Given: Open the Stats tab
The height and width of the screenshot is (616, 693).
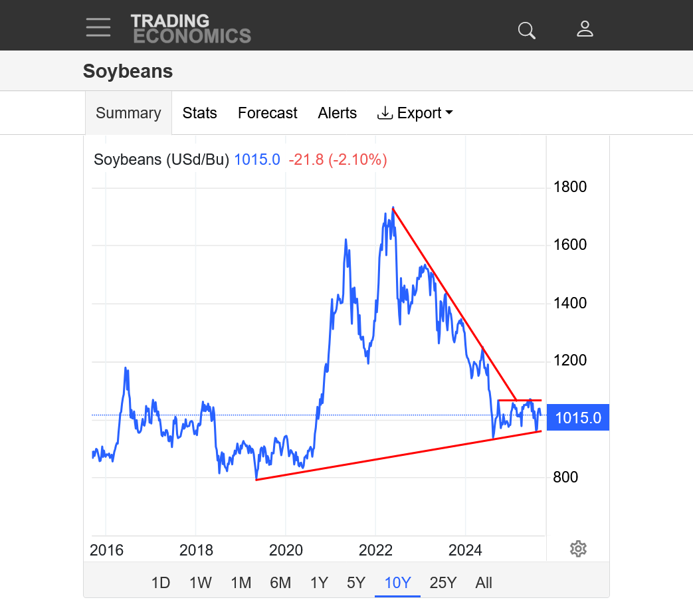Looking at the screenshot, I should 199,113.
